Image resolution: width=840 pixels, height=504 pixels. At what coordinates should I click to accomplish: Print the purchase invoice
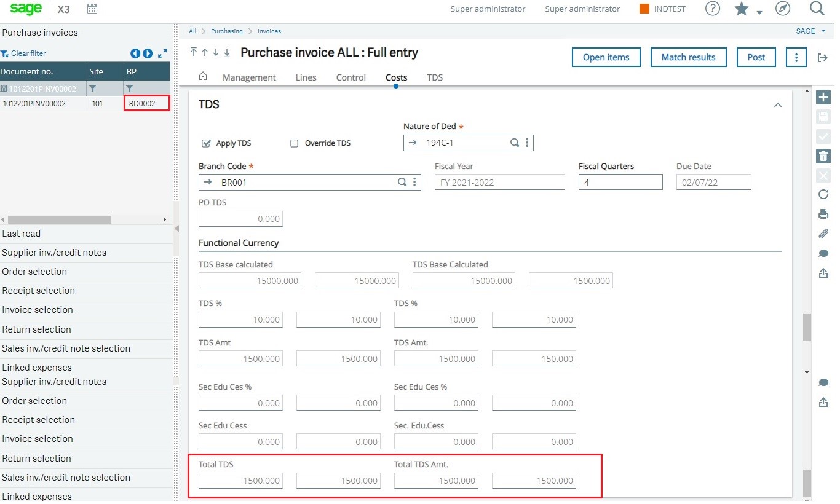click(x=823, y=214)
